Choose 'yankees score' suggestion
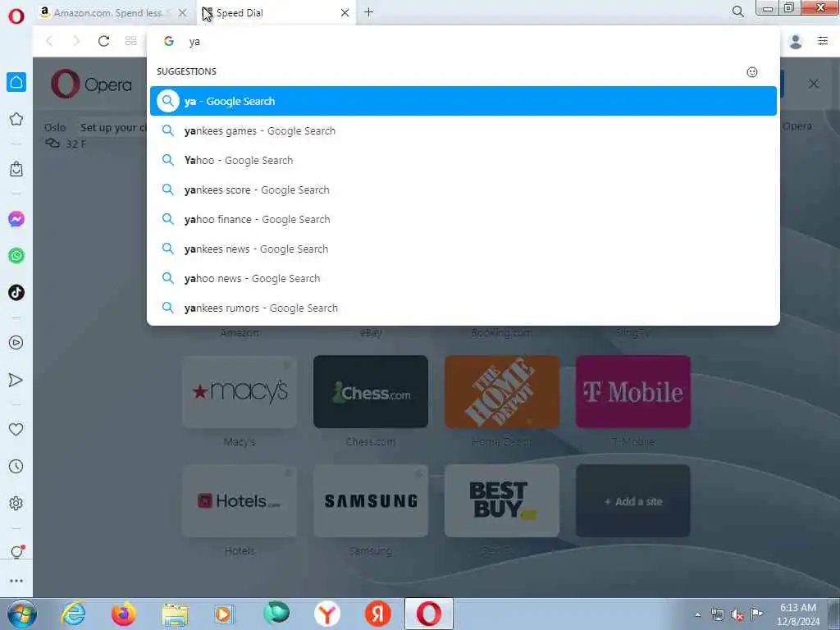 tap(463, 189)
